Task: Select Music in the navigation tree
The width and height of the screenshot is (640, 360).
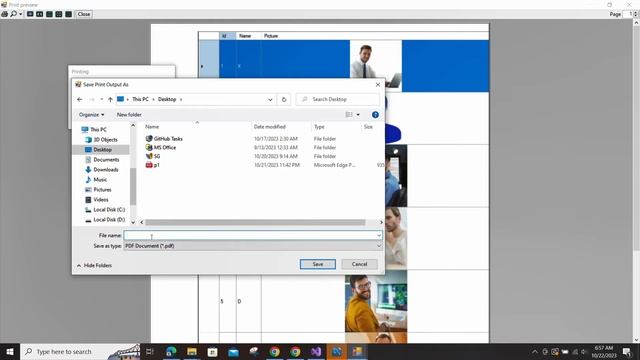Action: click(x=100, y=180)
